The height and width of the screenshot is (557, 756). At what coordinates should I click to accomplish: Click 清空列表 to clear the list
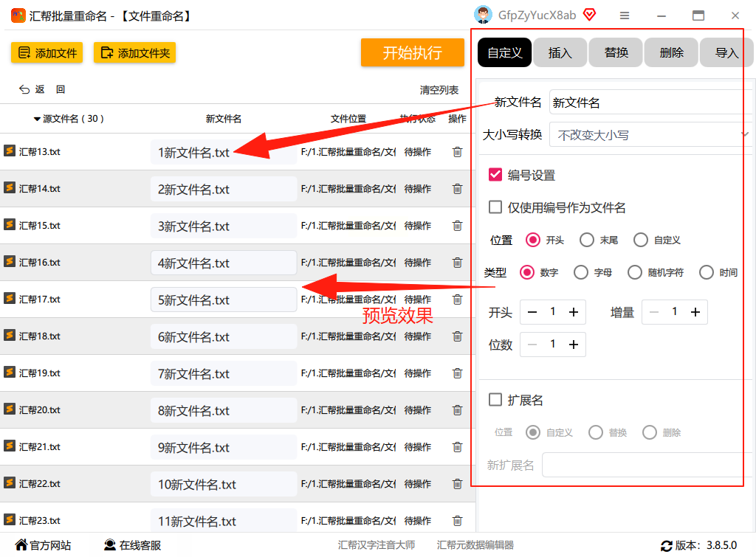(439, 90)
